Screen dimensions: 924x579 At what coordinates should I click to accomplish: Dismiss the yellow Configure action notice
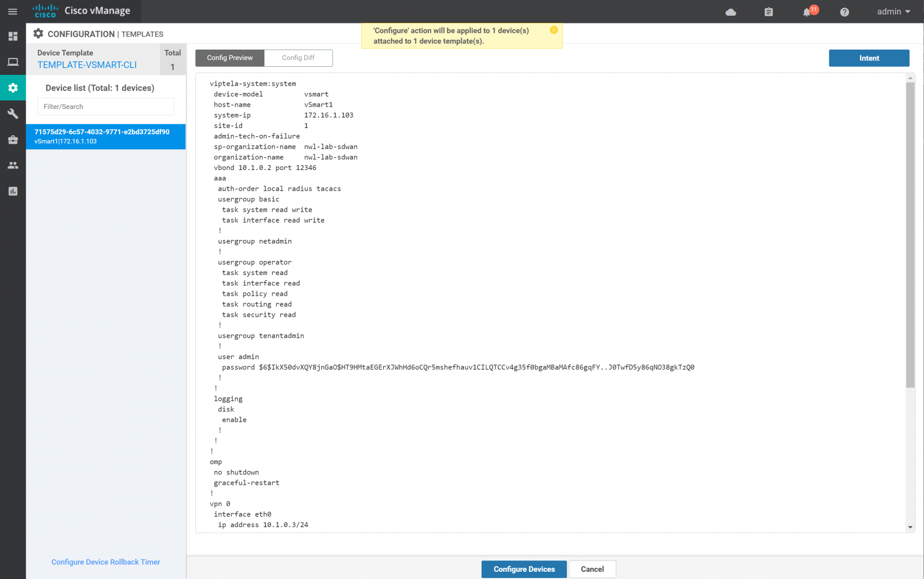click(x=554, y=30)
